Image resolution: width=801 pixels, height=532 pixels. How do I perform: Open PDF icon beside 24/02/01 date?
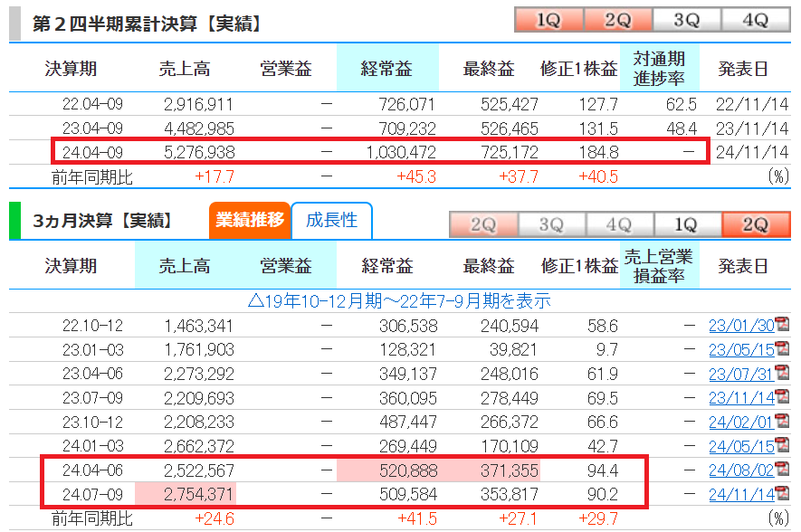coord(782,421)
